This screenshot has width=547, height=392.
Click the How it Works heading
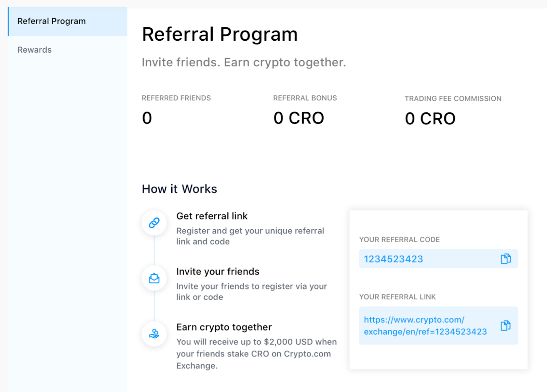click(x=179, y=189)
